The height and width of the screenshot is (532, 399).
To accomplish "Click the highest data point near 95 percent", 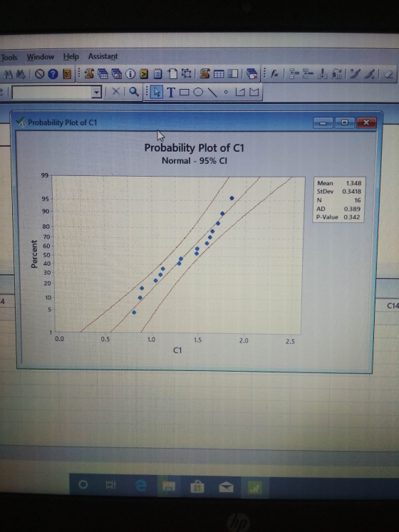I will click(232, 198).
